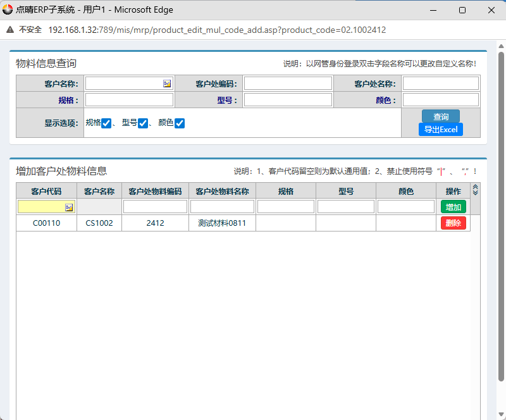Image resolution: width=506 pixels, height=420 pixels.
Task: Click the 客户代码 column header
Action: (x=46, y=191)
